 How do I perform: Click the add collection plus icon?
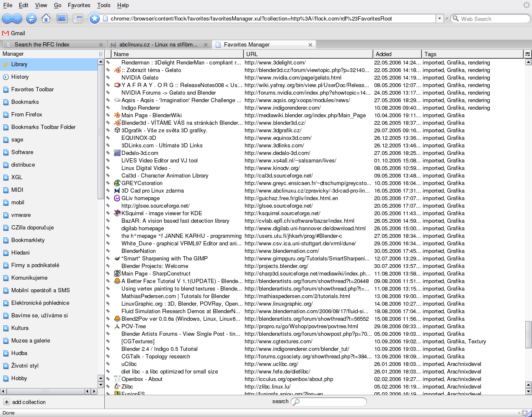[x=7, y=402]
